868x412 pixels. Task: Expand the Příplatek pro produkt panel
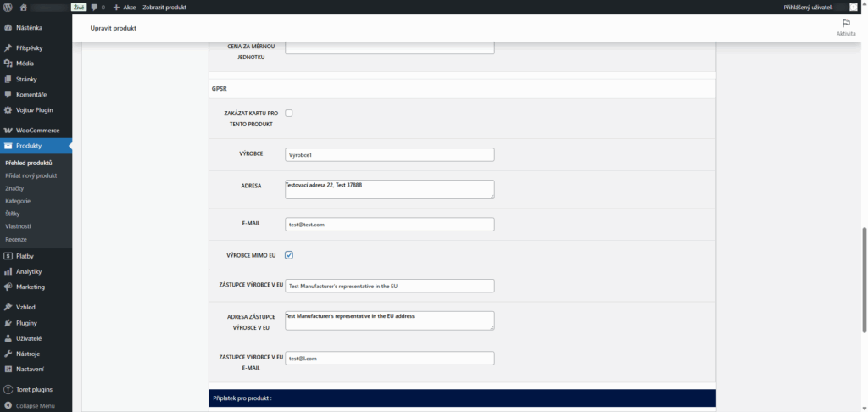pos(462,398)
